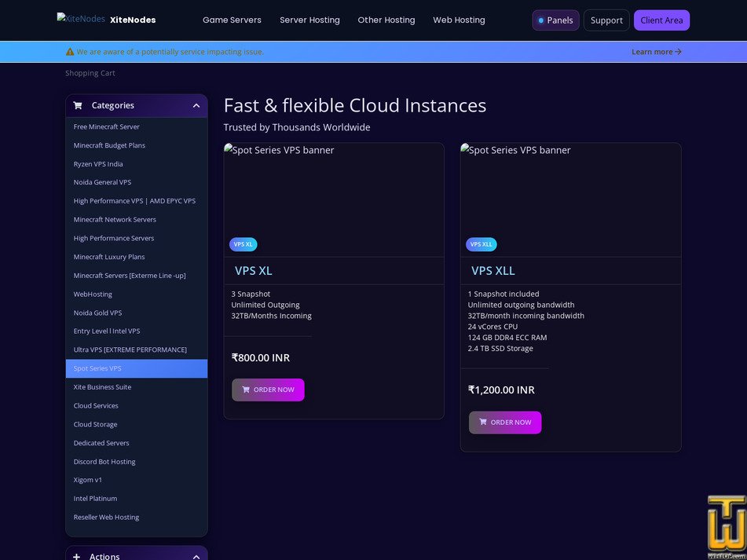The image size is (747, 560).
Task: Select Entry Level Intel VPS category
Action: click(136, 331)
